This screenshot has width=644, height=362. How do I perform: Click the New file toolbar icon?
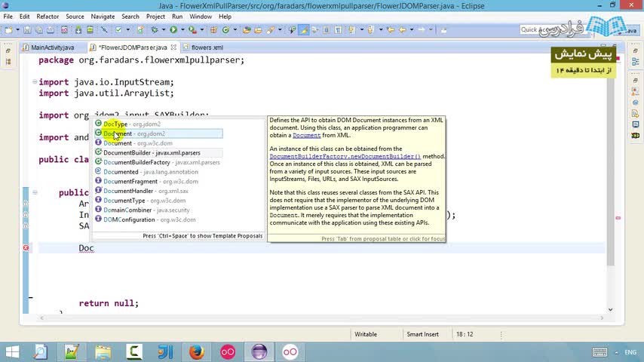[x=8, y=30]
